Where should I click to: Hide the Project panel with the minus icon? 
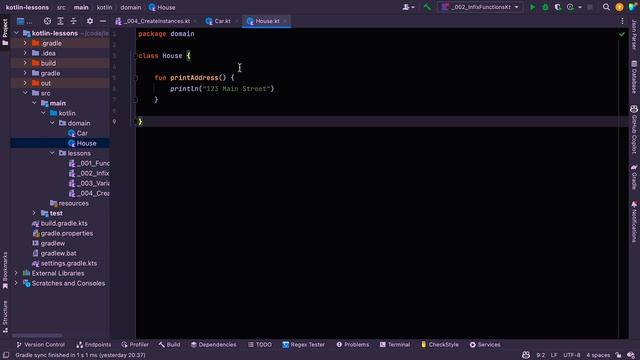pos(103,21)
